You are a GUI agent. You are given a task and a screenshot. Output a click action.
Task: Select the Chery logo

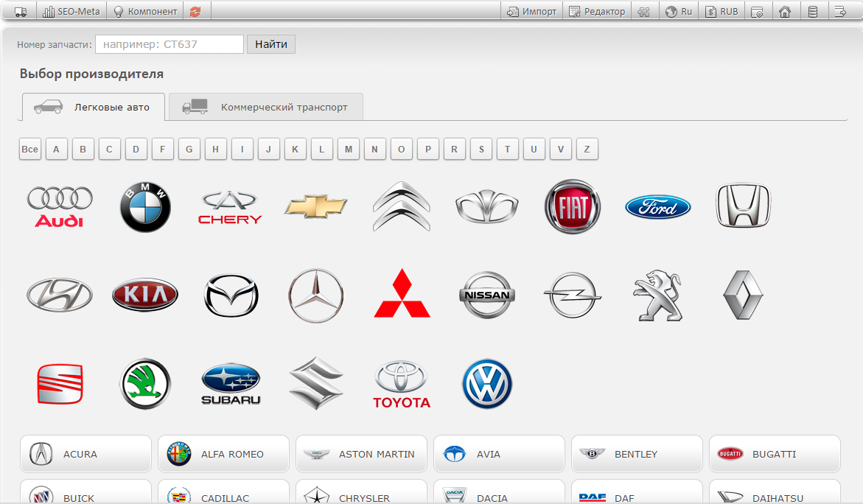(230, 208)
